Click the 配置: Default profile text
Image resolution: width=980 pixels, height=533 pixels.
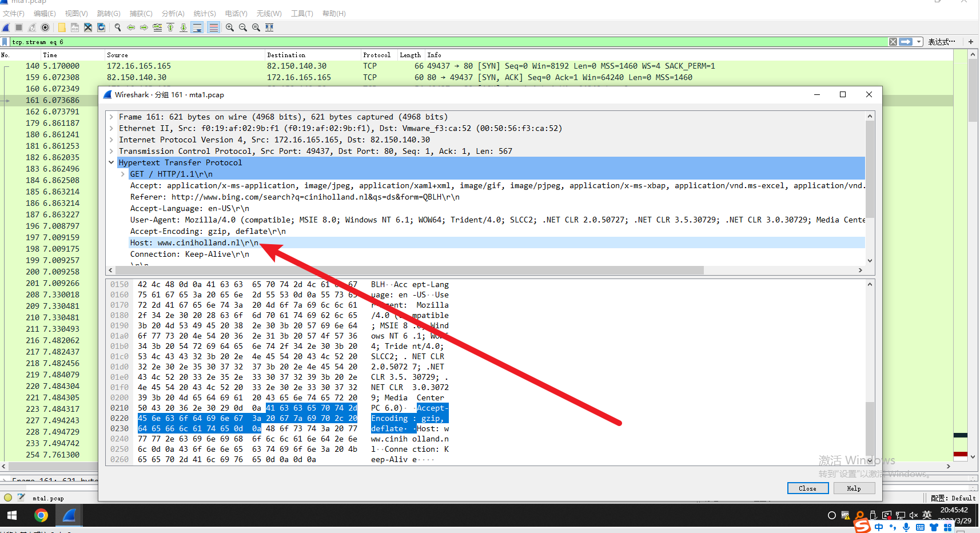point(953,498)
